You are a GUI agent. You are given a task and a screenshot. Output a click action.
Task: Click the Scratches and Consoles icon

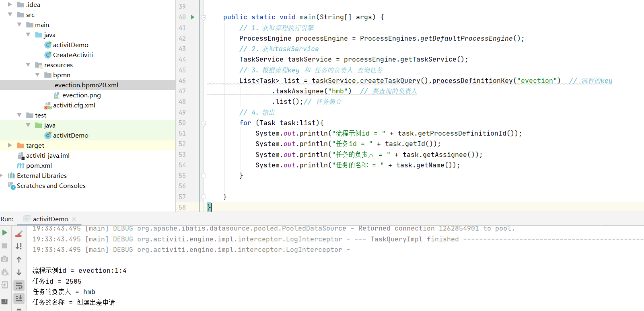point(12,185)
